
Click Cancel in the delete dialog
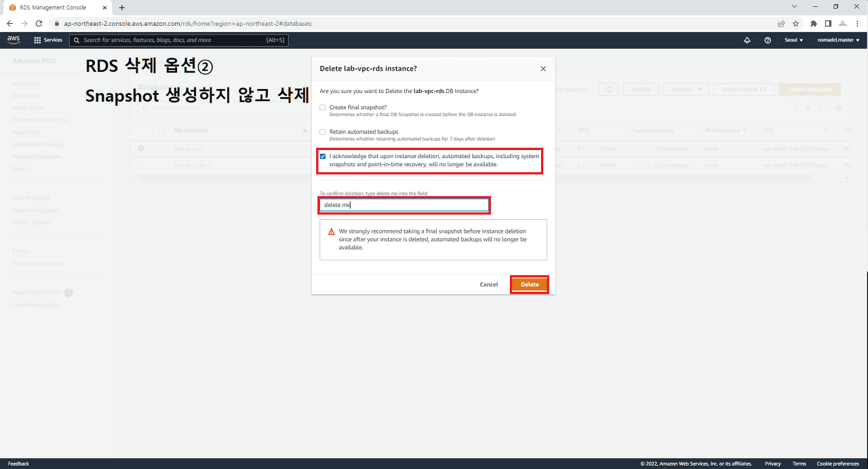[489, 284]
